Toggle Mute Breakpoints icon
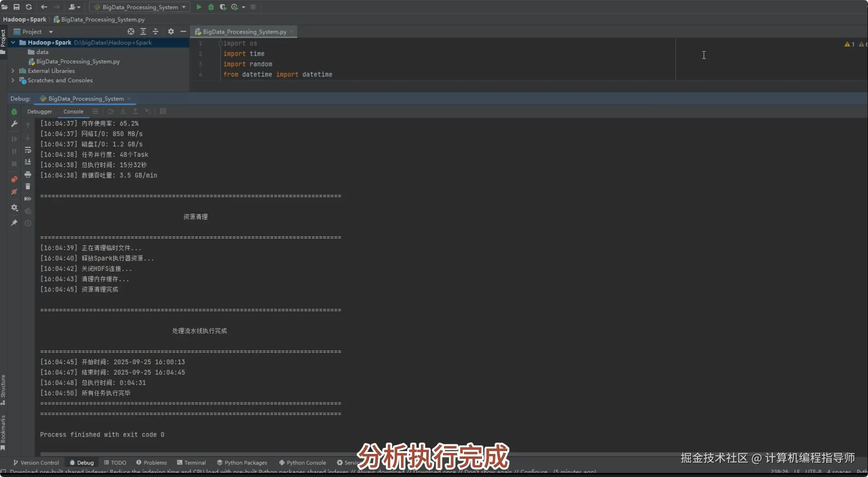This screenshot has width=868, height=477. tap(14, 192)
